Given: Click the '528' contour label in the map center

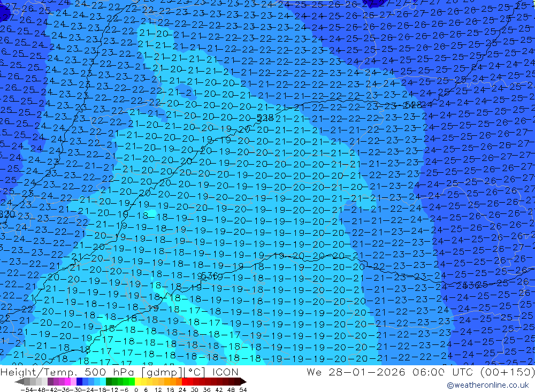Looking at the screenshot, I should click(265, 118).
